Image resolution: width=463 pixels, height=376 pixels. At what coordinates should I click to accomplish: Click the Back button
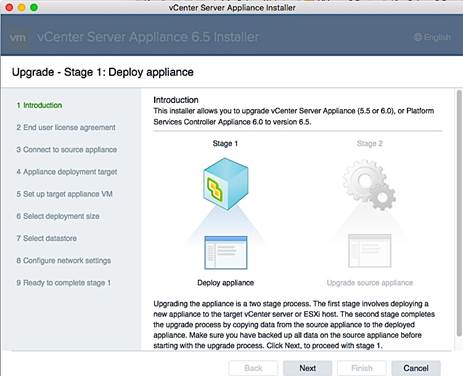[253, 368]
